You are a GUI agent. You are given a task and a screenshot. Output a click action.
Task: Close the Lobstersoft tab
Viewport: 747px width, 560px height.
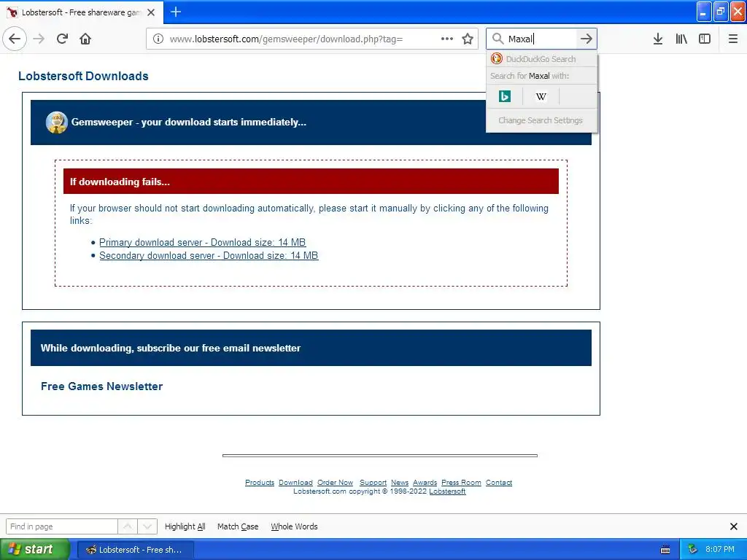[151, 12]
